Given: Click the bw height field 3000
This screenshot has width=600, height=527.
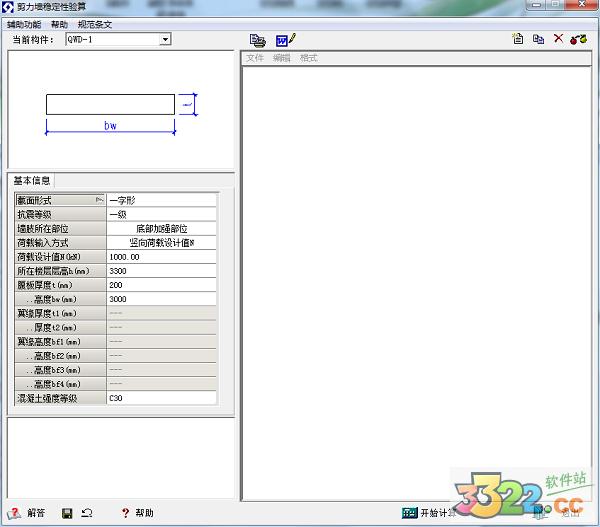Looking at the screenshot, I should [x=161, y=299].
